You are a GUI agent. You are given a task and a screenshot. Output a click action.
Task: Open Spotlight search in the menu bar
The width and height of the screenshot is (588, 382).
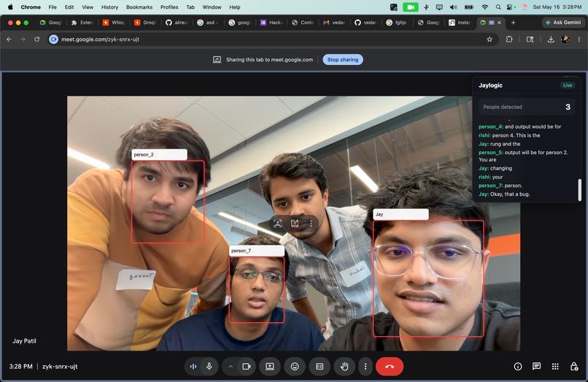[498, 7]
